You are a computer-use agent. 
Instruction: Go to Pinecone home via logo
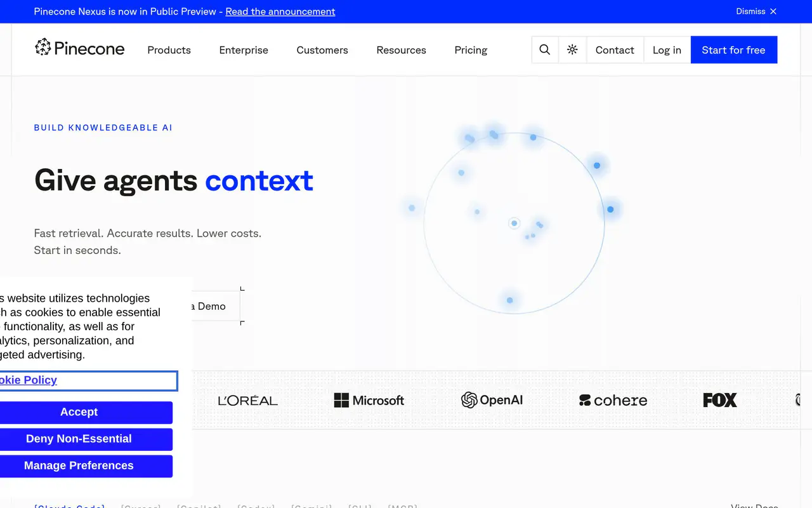[80, 48]
